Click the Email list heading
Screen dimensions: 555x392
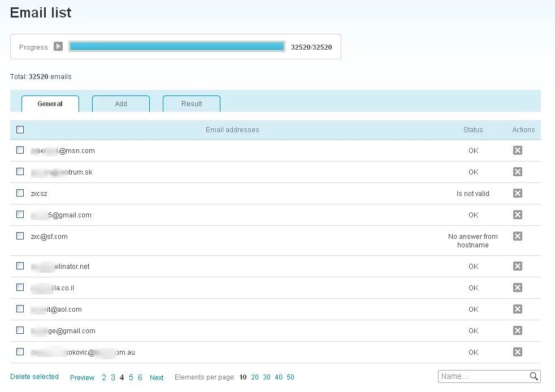click(41, 13)
